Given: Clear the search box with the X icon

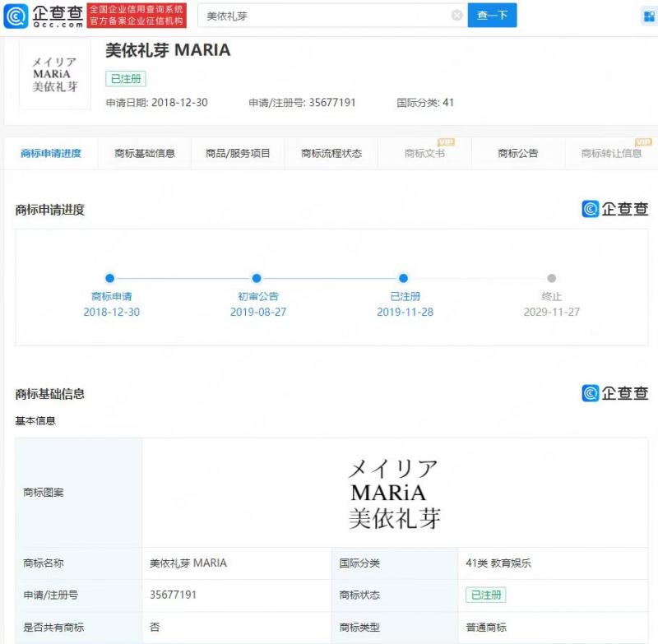Looking at the screenshot, I should point(456,16).
